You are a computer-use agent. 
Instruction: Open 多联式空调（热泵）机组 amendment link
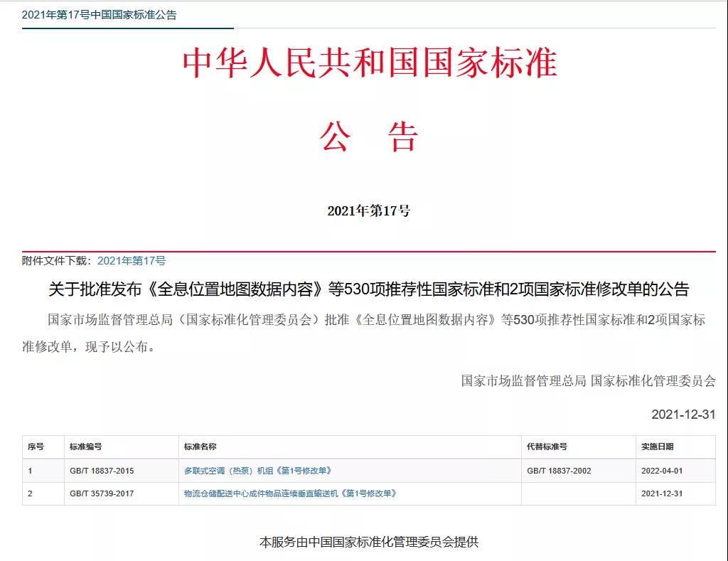click(x=257, y=471)
